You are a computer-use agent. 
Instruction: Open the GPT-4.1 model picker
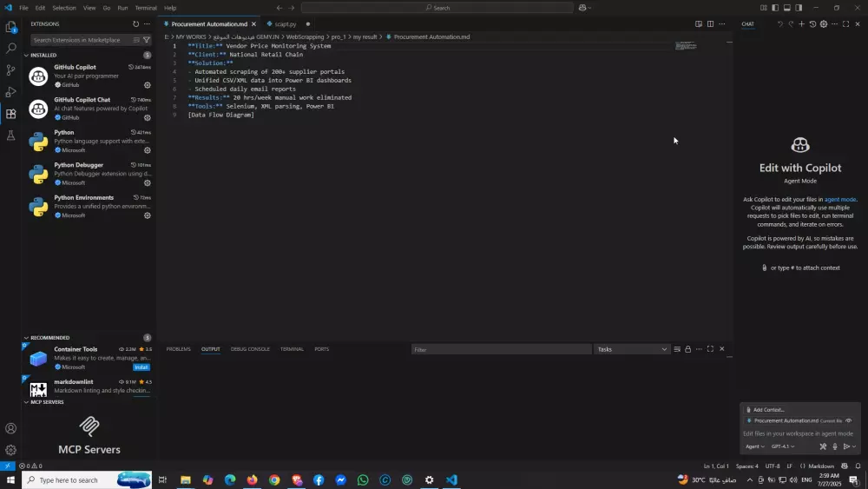[x=783, y=446]
